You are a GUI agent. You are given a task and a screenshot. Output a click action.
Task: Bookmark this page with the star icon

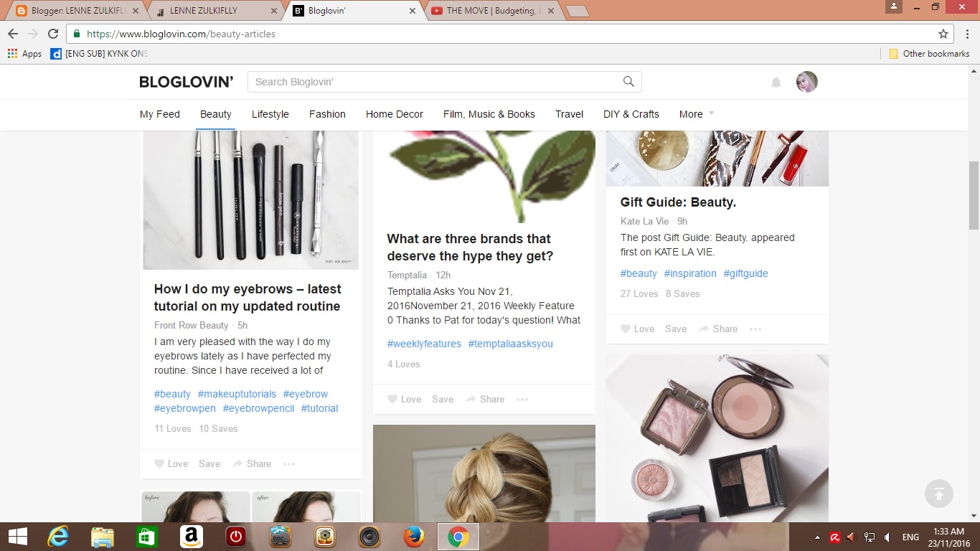(x=943, y=34)
